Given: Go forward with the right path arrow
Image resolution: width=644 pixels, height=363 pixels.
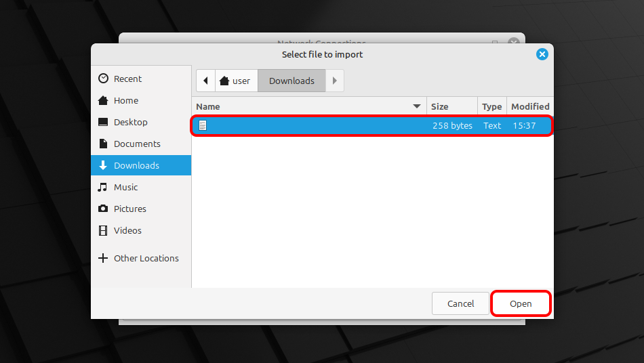Looking at the screenshot, I should (334, 81).
